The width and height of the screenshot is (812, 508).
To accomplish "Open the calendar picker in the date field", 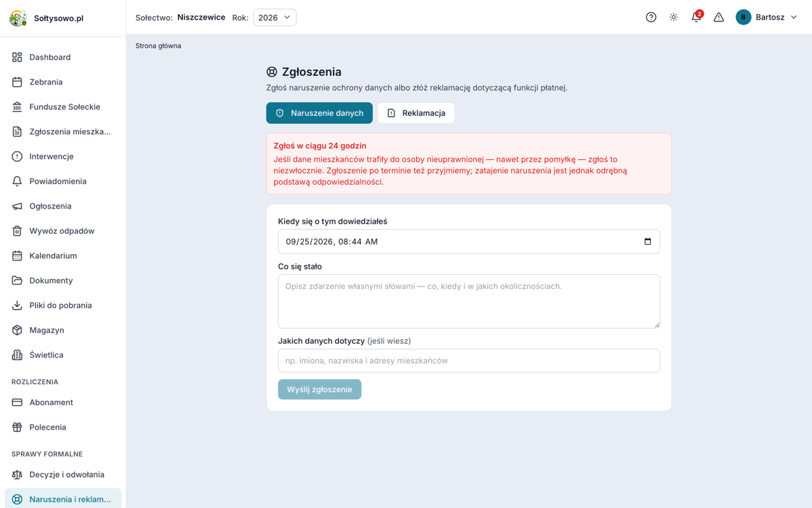I will pos(648,242).
